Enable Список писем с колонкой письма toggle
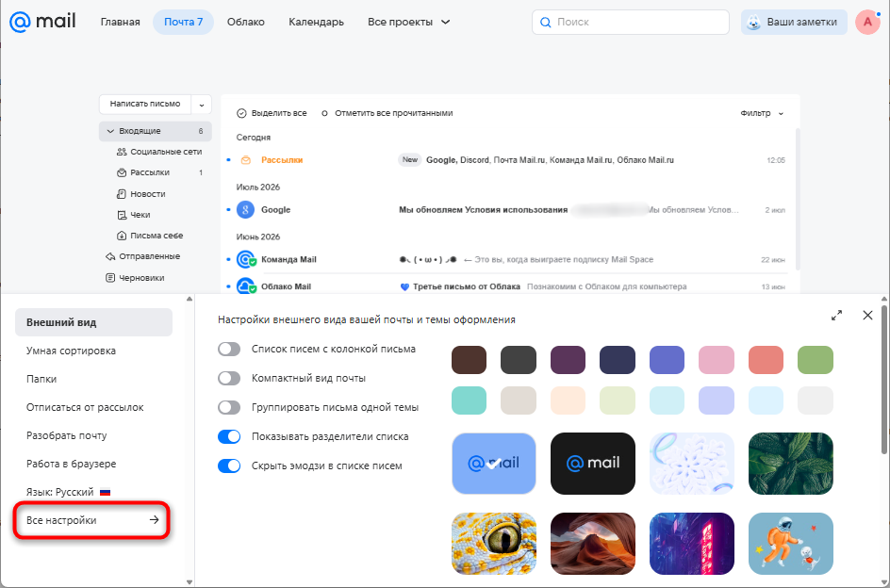The image size is (890, 588). click(x=229, y=349)
